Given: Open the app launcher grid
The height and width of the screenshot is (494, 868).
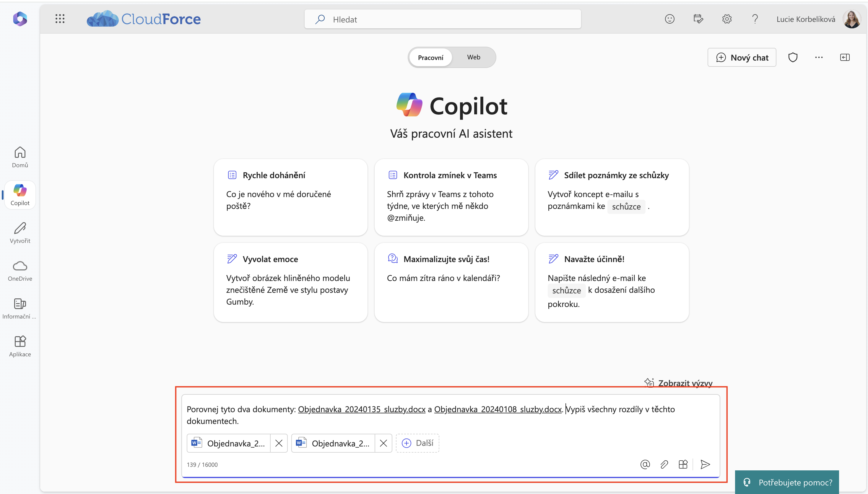Looking at the screenshot, I should click(x=60, y=19).
